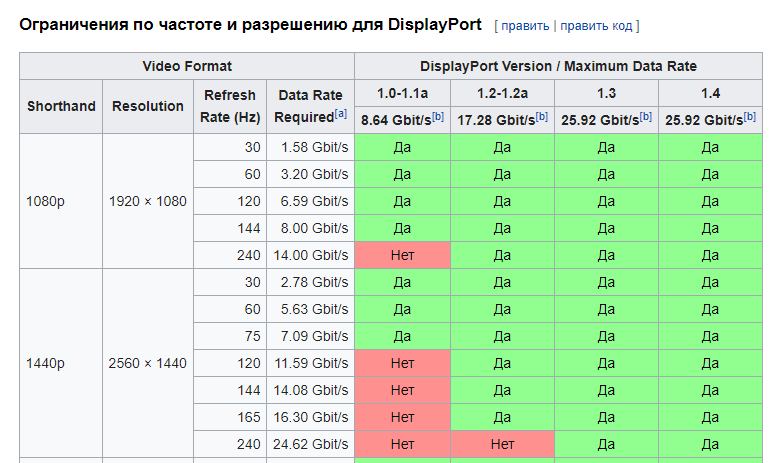Click the '24.62 Gbit/s' data rate cell
This screenshot has height=463, width=776.
(x=311, y=444)
